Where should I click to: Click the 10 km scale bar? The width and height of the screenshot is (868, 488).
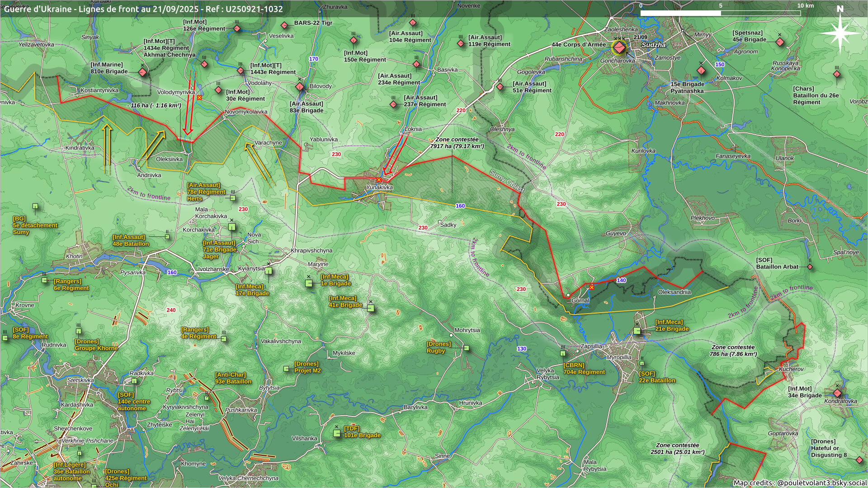720,13
